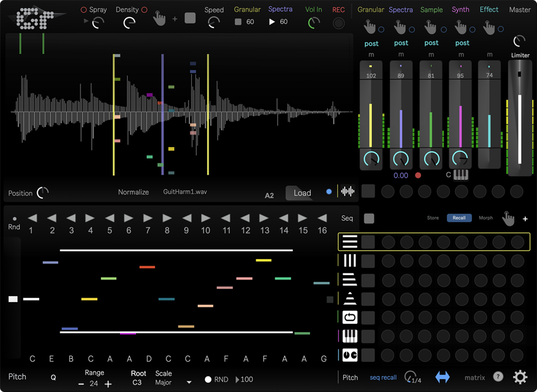Image resolution: width=537 pixels, height=392 pixels.
Task: Click the mini keyboard icon under Synth channel
Action: point(461,175)
